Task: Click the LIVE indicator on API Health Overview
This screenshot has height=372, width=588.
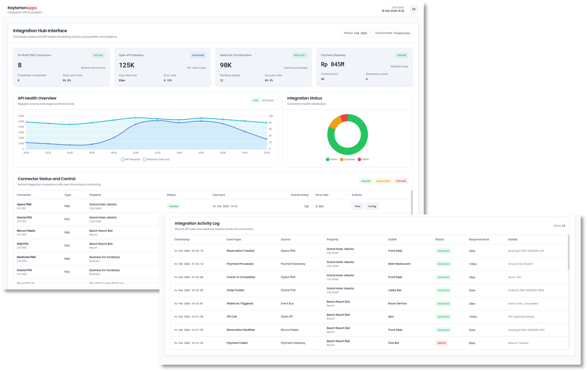Action: 256,100
